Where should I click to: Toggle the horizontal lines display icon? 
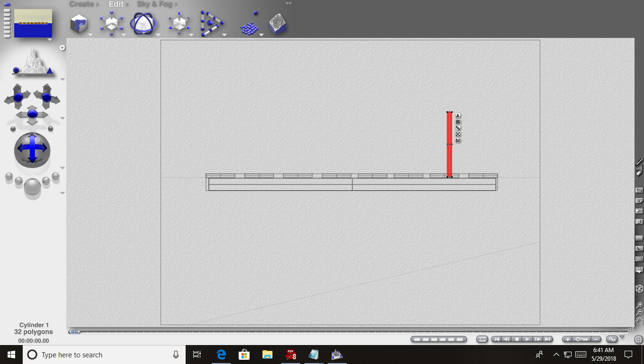pos(639,238)
